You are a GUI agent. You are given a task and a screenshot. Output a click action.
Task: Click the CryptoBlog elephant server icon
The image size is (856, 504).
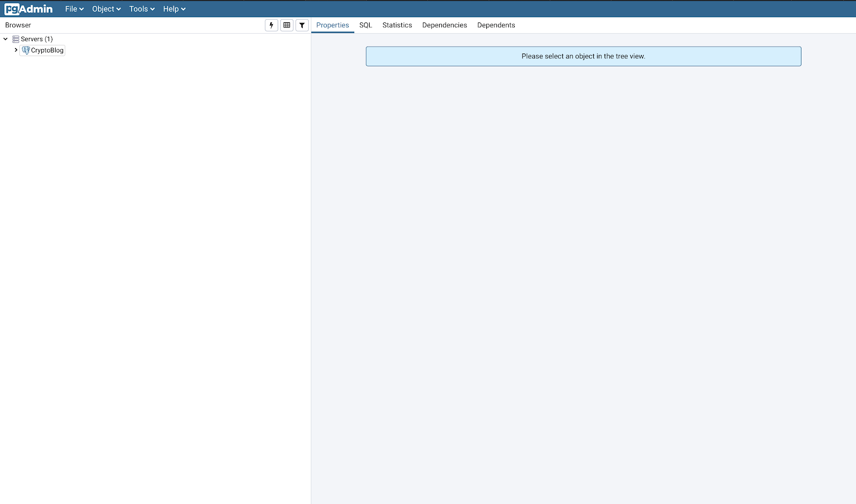[26, 50]
